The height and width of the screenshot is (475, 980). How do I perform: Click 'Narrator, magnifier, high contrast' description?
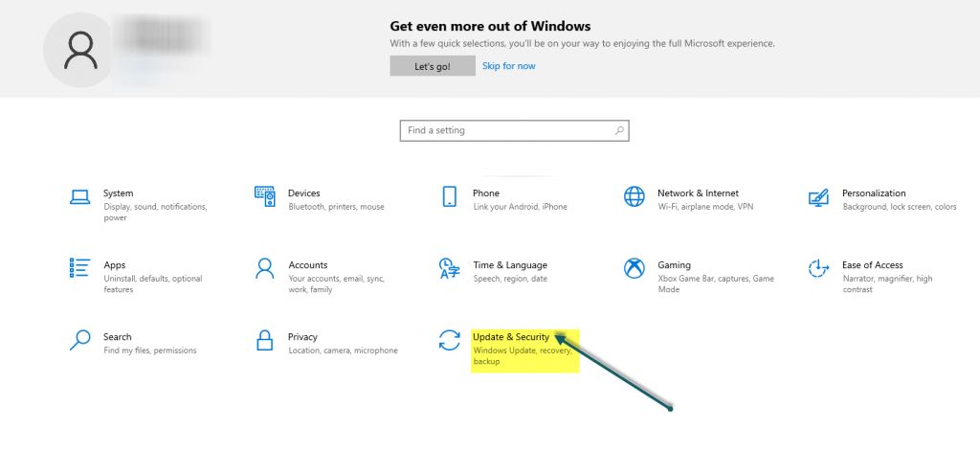pyautogui.click(x=887, y=284)
